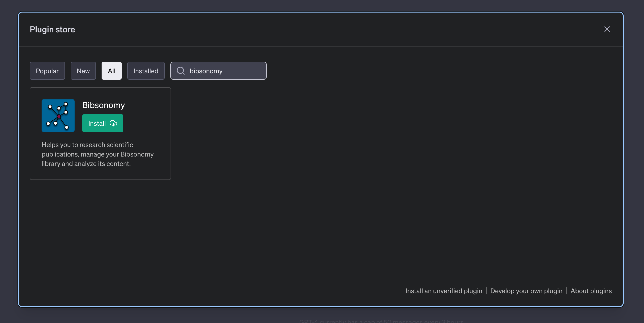Click the bibsonomy search input field

[x=218, y=70]
